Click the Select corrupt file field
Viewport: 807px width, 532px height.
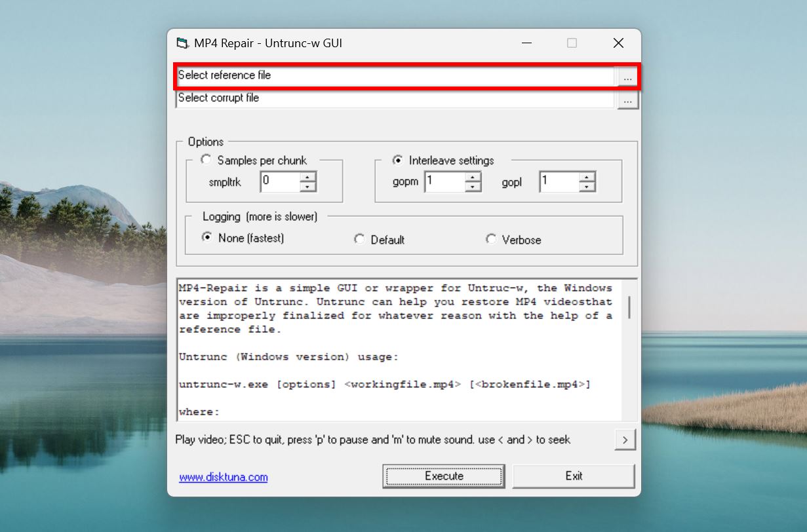click(x=395, y=99)
